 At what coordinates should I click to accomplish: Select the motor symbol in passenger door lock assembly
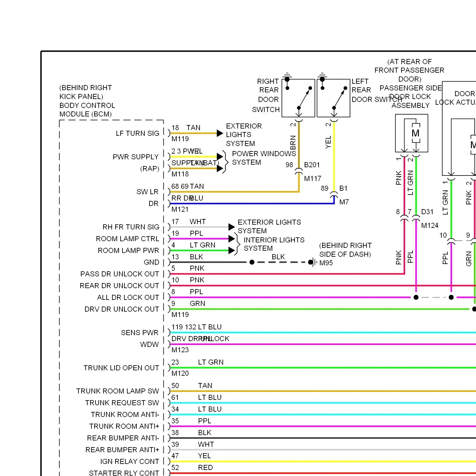click(x=416, y=133)
